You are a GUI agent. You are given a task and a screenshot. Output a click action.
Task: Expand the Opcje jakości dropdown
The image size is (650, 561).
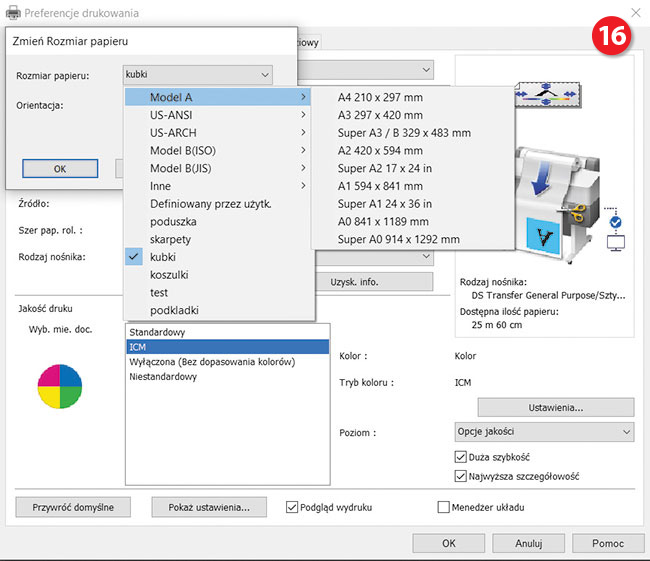coord(537,431)
